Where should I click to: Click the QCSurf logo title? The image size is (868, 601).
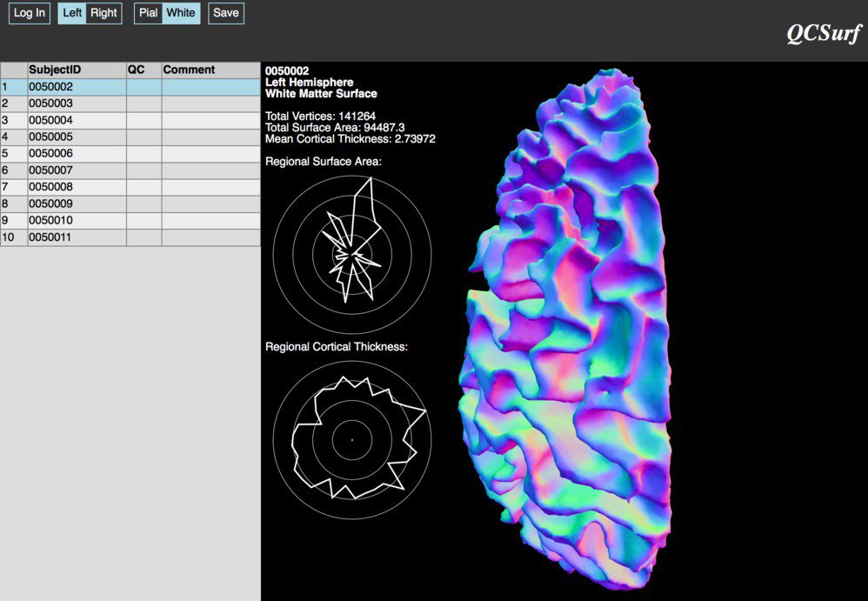(823, 33)
